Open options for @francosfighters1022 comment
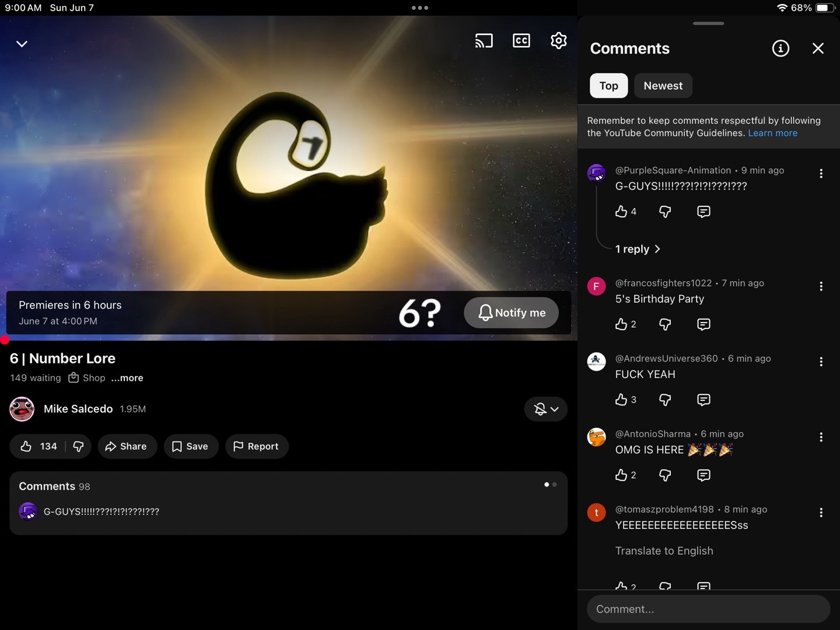The height and width of the screenshot is (630, 840). click(821, 286)
